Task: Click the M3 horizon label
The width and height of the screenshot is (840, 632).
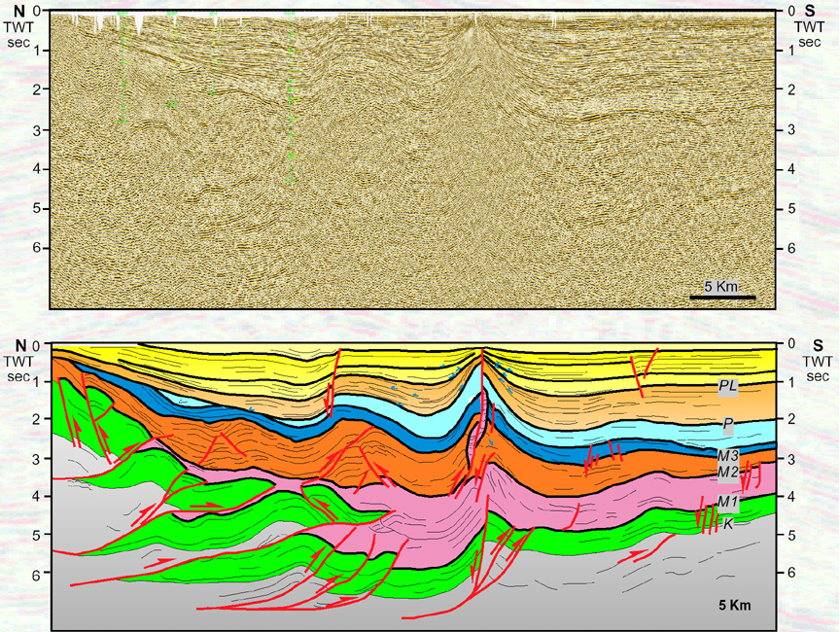Action: (728, 456)
